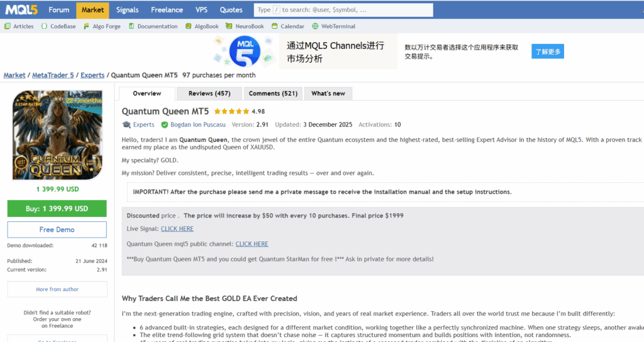Click the five-star rating icons
Image resolution: width=644 pixels, height=342 pixels.
click(x=231, y=111)
